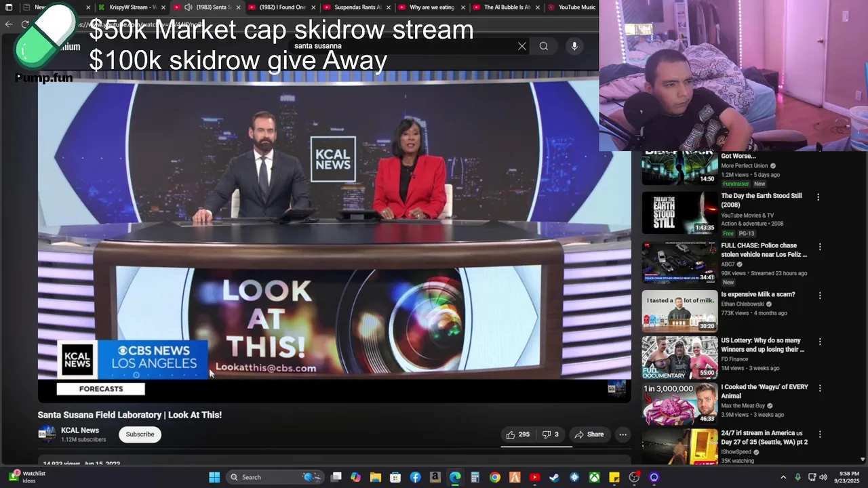Switch to YouTube Music tab
This screenshot has height=488, width=868.
[573, 7]
